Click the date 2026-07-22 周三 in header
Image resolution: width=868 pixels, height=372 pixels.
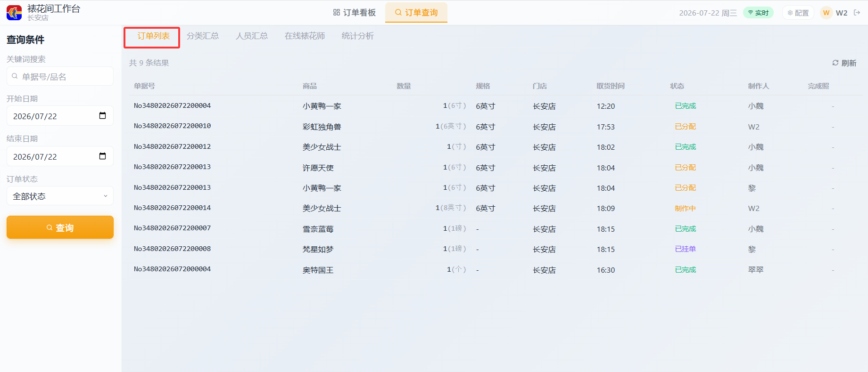click(708, 13)
